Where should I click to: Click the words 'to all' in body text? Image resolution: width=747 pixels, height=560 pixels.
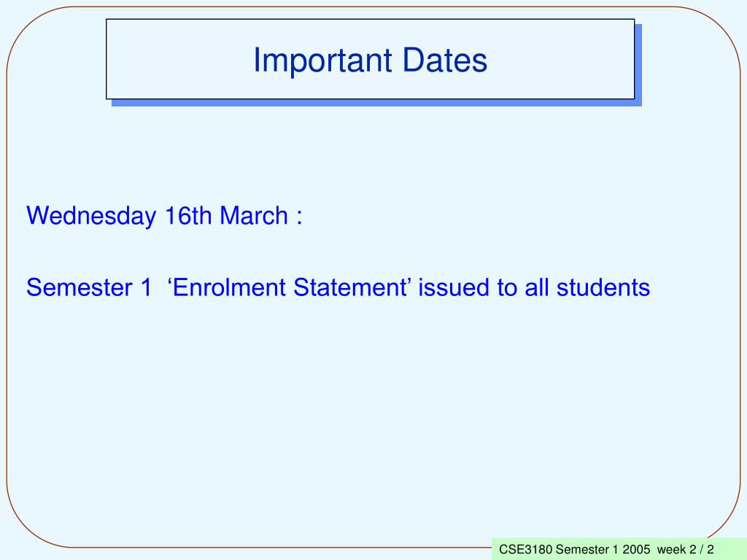(x=522, y=287)
